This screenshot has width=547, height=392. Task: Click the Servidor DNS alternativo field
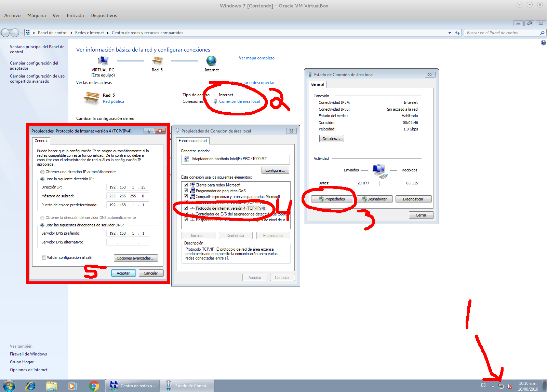(x=128, y=242)
